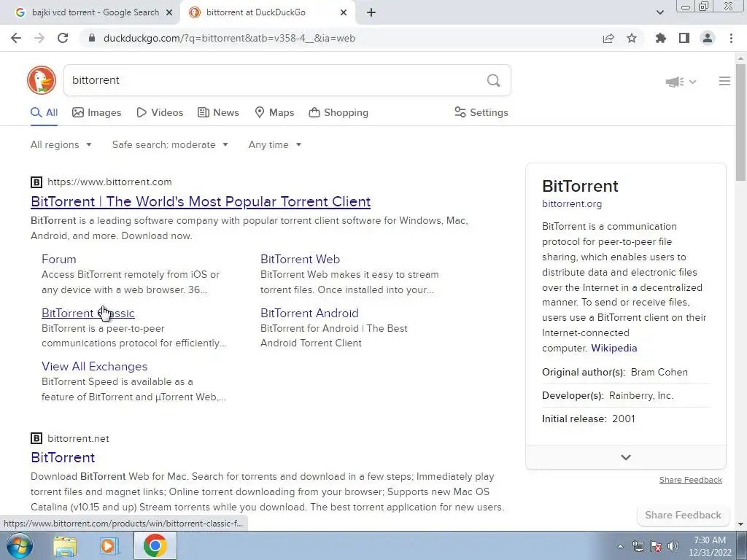Switch to the News tab

[218, 113]
